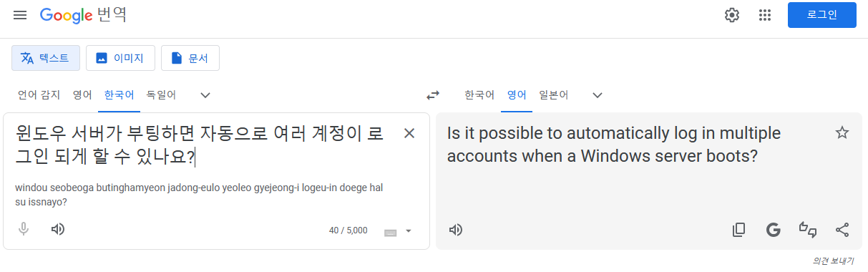
Task: Expand the source language list chevron
Action: point(205,95)
